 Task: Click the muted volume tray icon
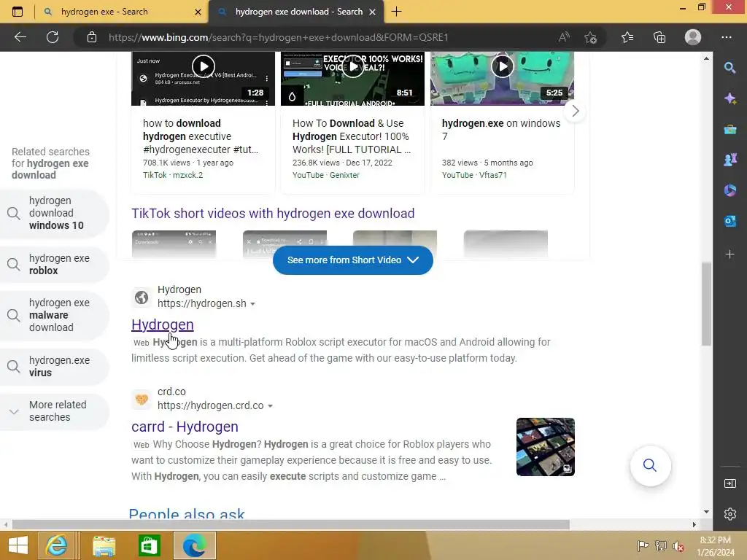pos(678,546)
